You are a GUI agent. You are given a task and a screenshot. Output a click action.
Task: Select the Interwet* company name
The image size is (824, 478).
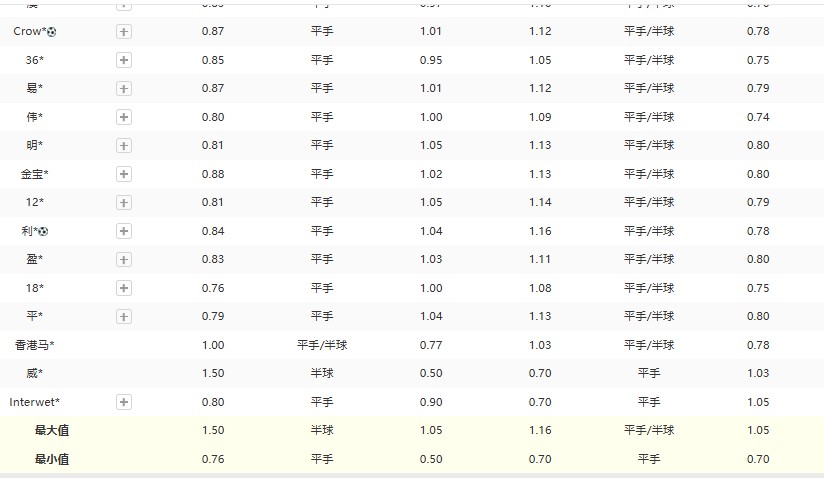(x=34, y=402)
